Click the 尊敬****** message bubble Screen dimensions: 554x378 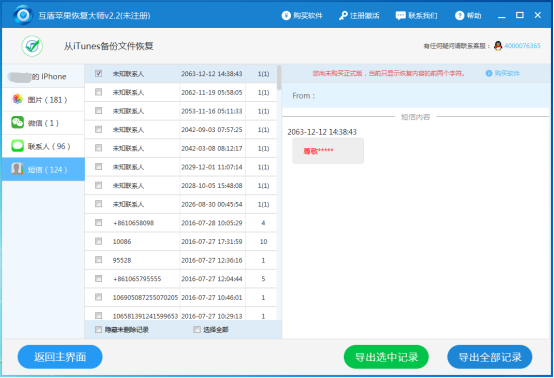(x=328, y=151)
